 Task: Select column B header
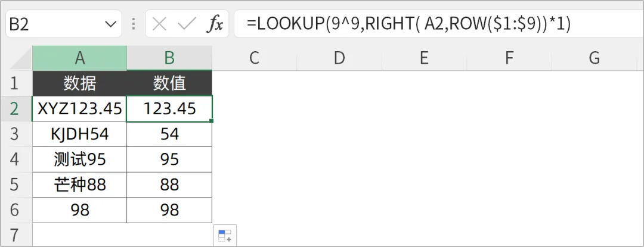[169, 58]
